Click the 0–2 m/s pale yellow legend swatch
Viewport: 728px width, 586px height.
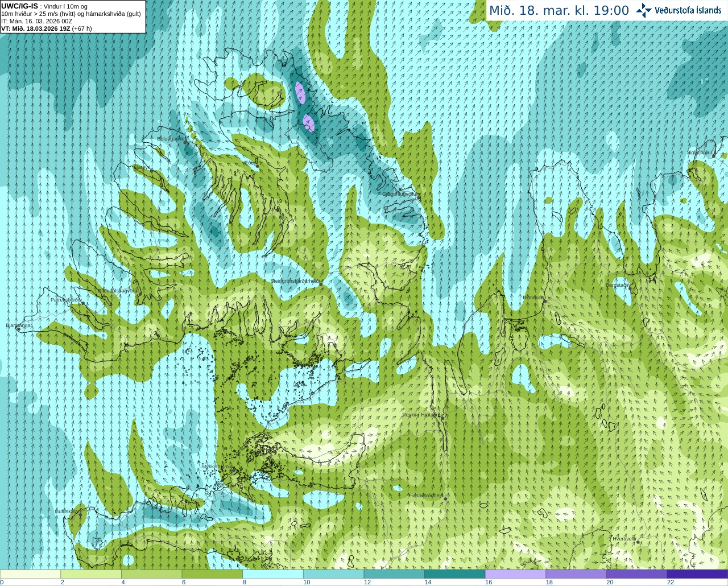click(30, 574)
